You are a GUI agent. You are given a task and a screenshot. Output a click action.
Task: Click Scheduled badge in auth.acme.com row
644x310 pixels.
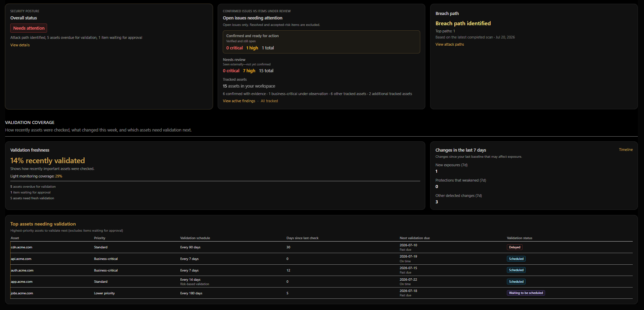(516, 270)
